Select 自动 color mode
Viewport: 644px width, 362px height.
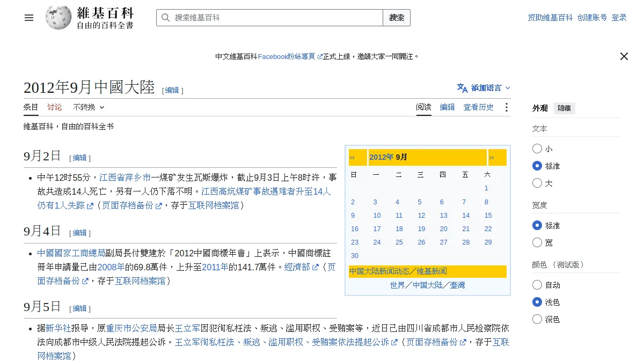(537, 285)
